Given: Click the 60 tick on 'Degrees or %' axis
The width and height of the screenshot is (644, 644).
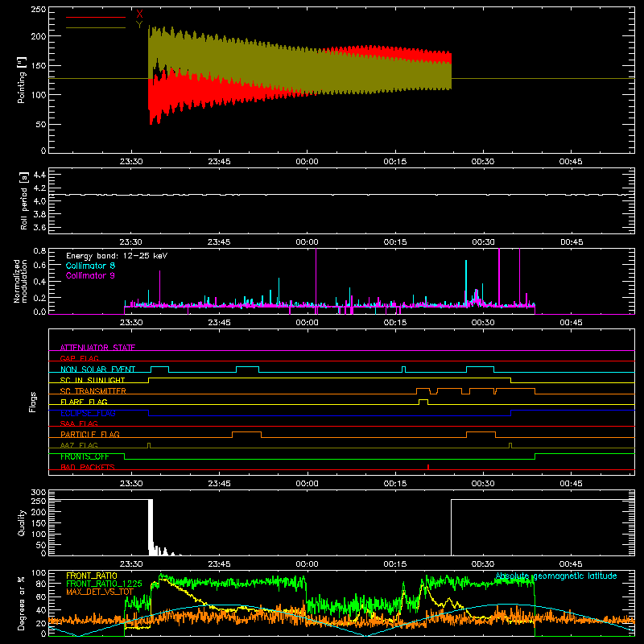Looking at the screenshot, I should (x=41, y=597).
